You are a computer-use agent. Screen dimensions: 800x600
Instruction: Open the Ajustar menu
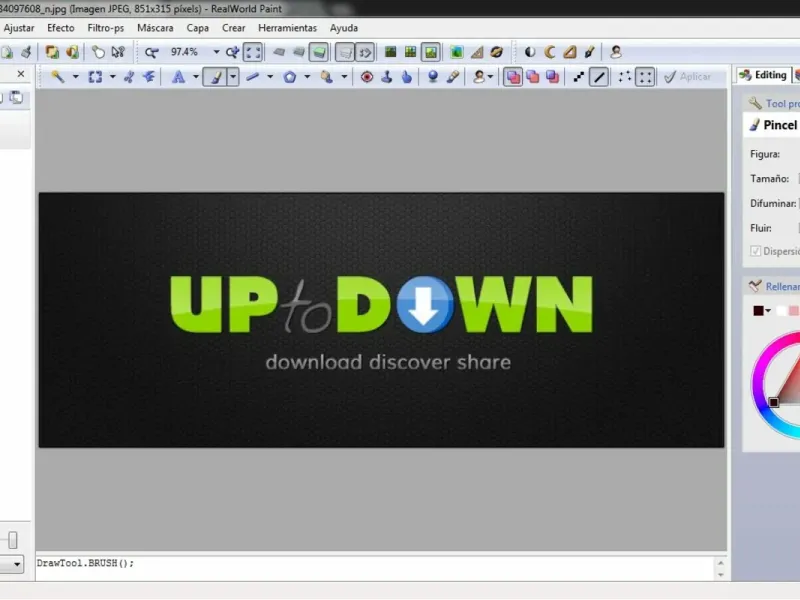click(18, 28)
